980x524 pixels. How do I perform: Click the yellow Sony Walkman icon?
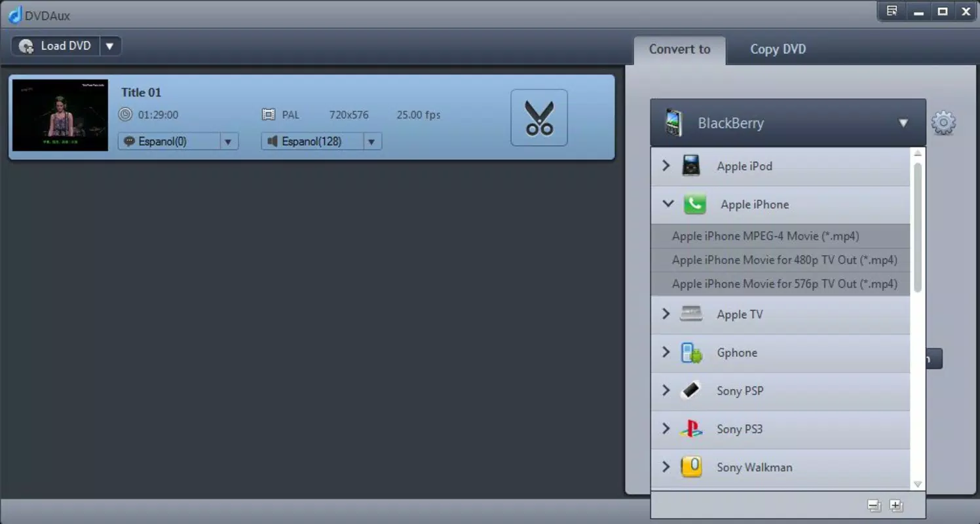pyautogui.click(x=692, y=467)
